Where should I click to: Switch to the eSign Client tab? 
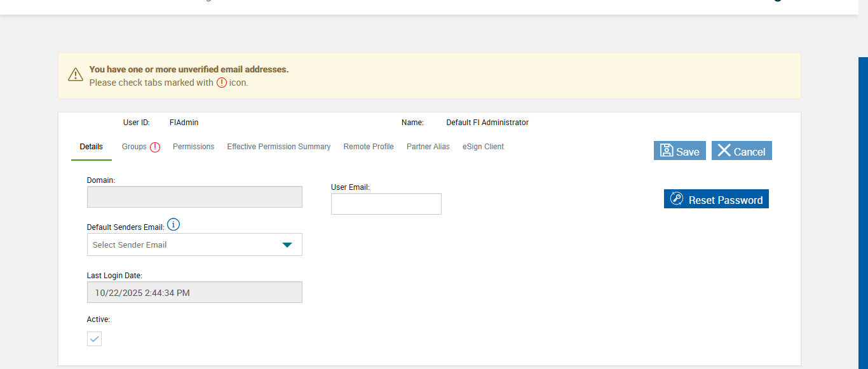tap(483, 147)
